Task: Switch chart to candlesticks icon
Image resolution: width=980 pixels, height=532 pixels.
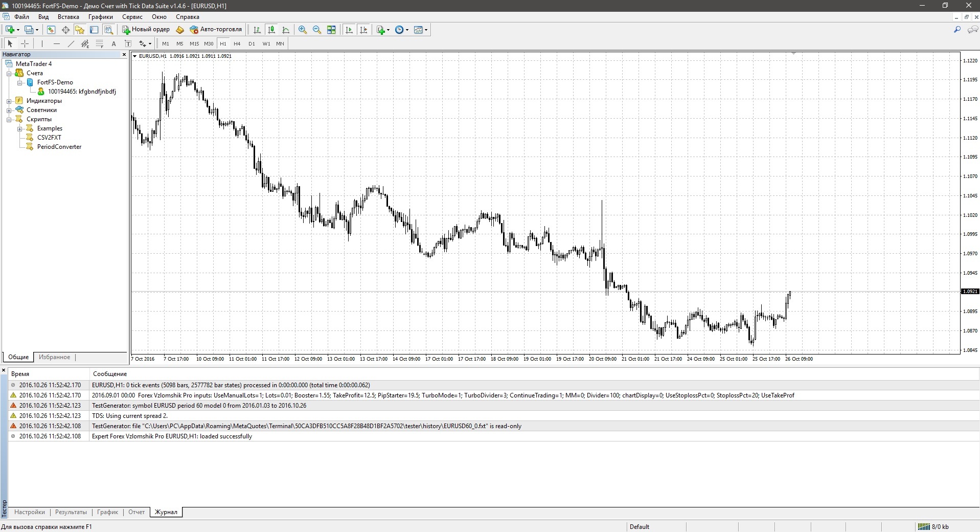Action: click(x=271, y=30)
